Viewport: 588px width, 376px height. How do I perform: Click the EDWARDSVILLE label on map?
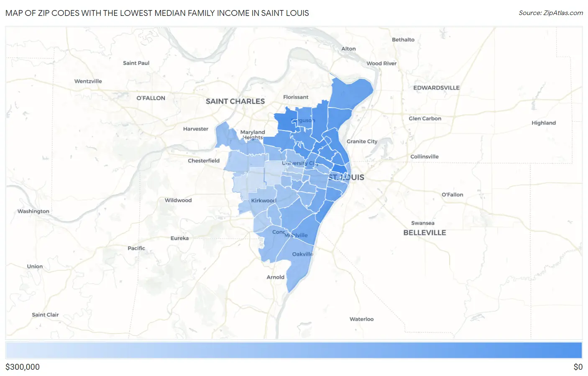point(436,88)
